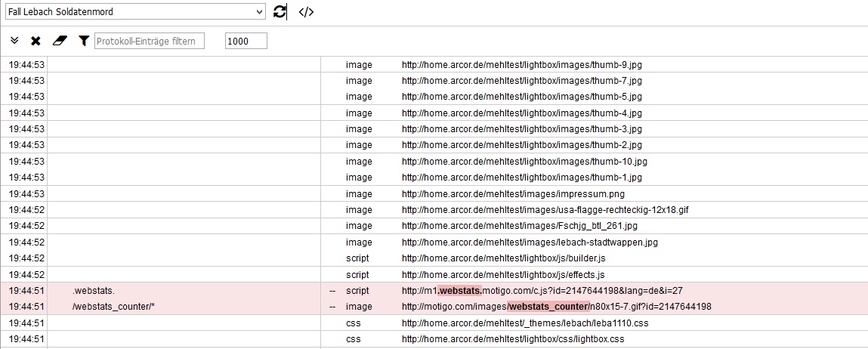Click the 19:44:51 timestamp of leba1110.css row
Screen dimensions: 868x349
click(x=26, y=323)
